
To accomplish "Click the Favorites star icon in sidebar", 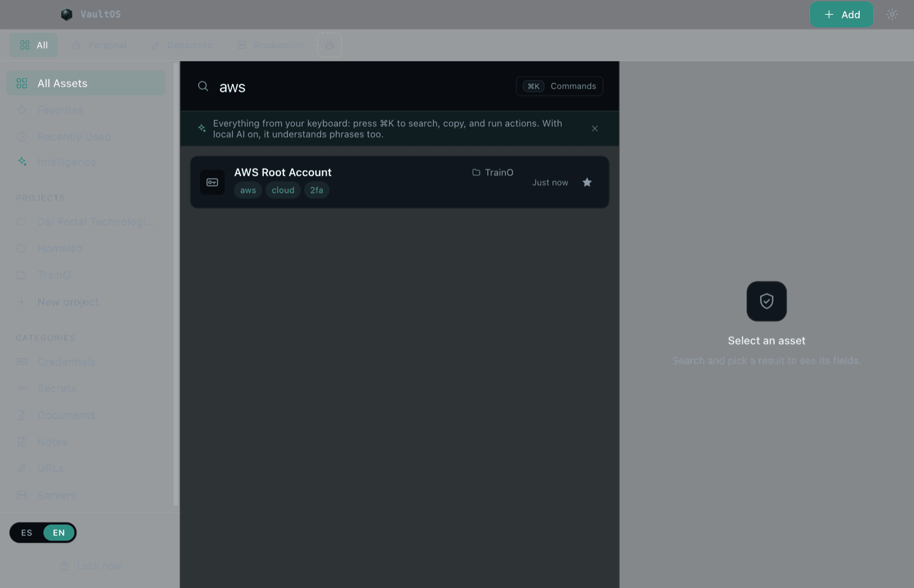I will (x=22, y=110).
